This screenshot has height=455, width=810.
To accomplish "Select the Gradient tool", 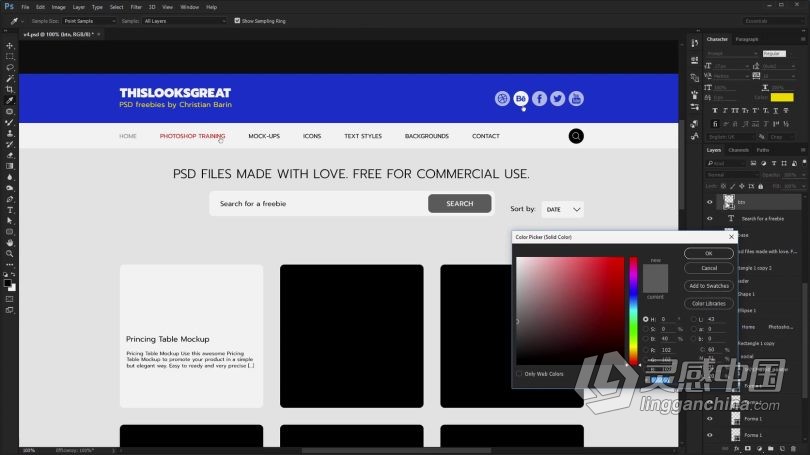I will point(9,166).
